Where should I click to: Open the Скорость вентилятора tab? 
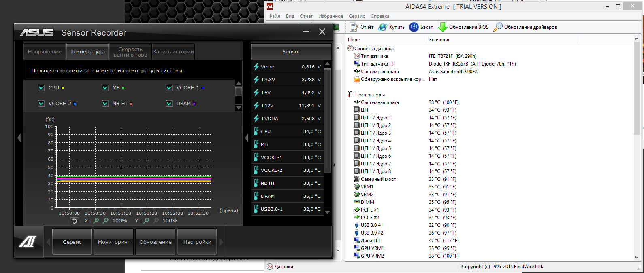pos(130,52)
